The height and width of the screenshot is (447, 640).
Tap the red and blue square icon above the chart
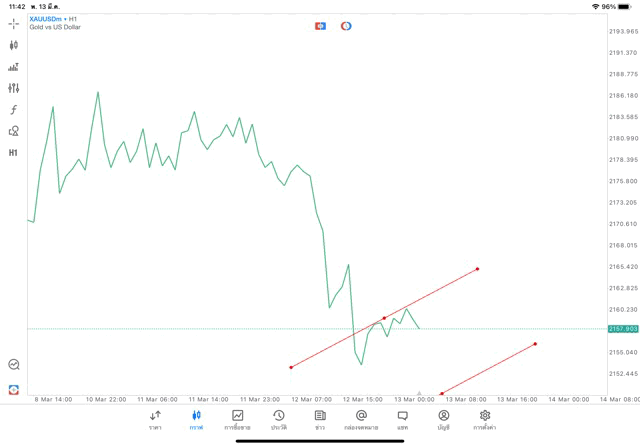click(x=320, y=26)
